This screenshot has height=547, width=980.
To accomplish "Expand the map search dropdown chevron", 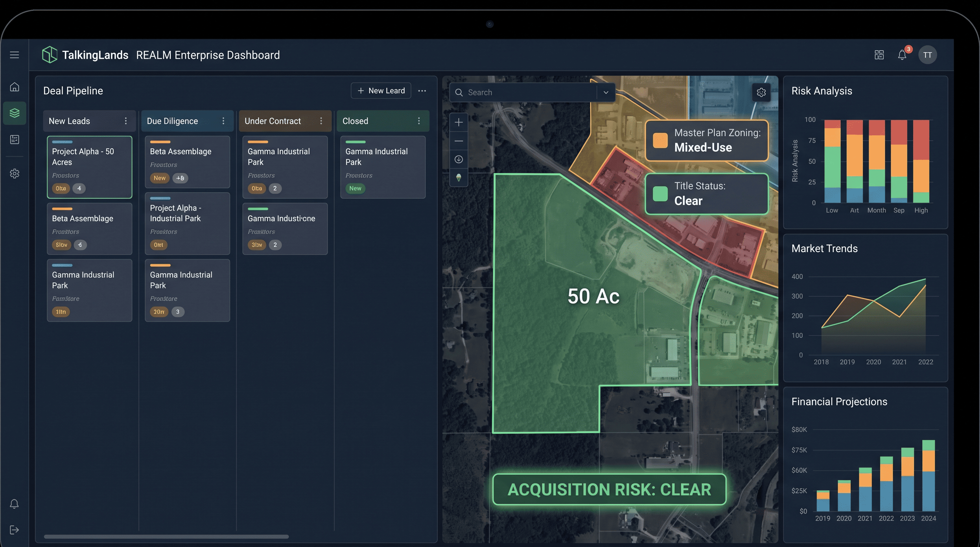I will click(x=606, y=93).
